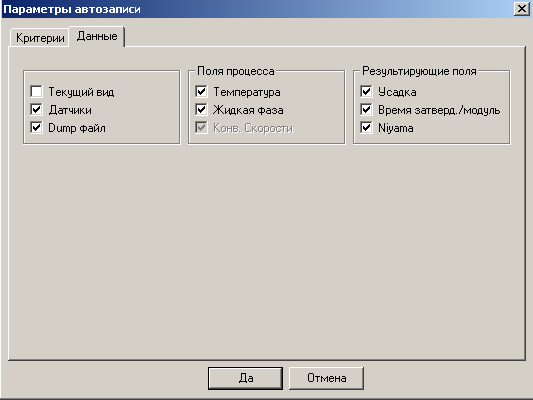Toggle the Жидкая фаза checkbox

coord(201,109)
